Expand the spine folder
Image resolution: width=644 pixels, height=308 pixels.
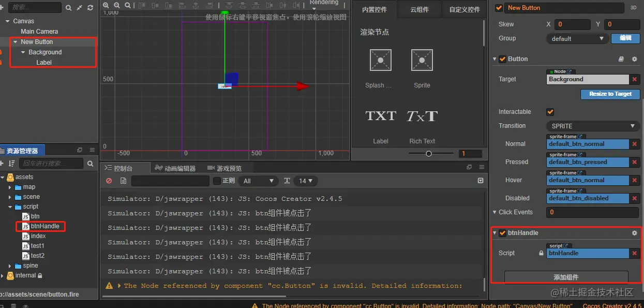pos(10,266)
